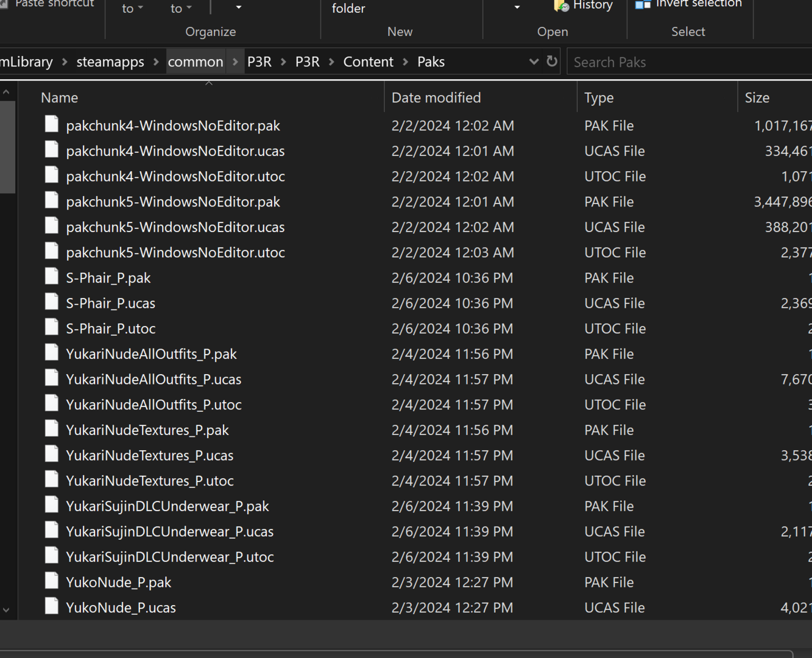Create a new folder from the ribbon
The image size is (812, 658).
click(x=348, y=9)
